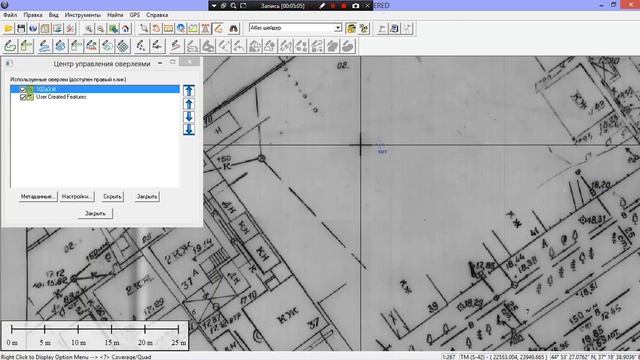The height and width of the screenshot is (360, 640).
Task: Click the recording bar magnifier icon
Action: (x=233, y=6)
